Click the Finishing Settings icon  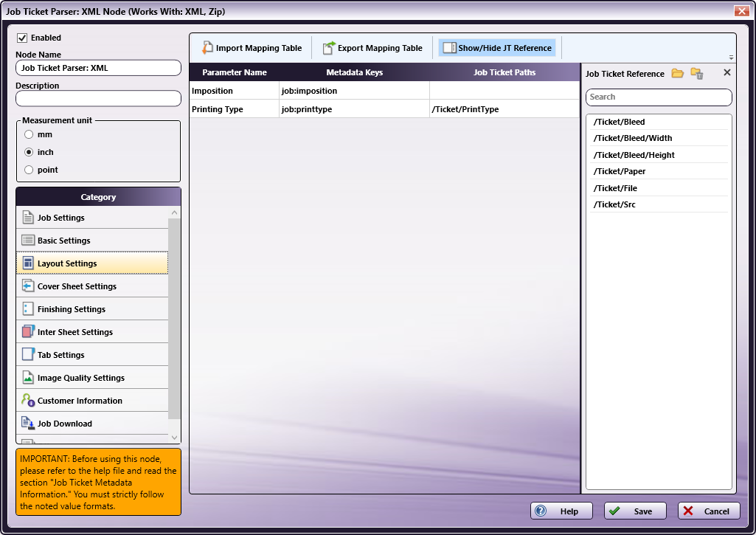[28, 308]
